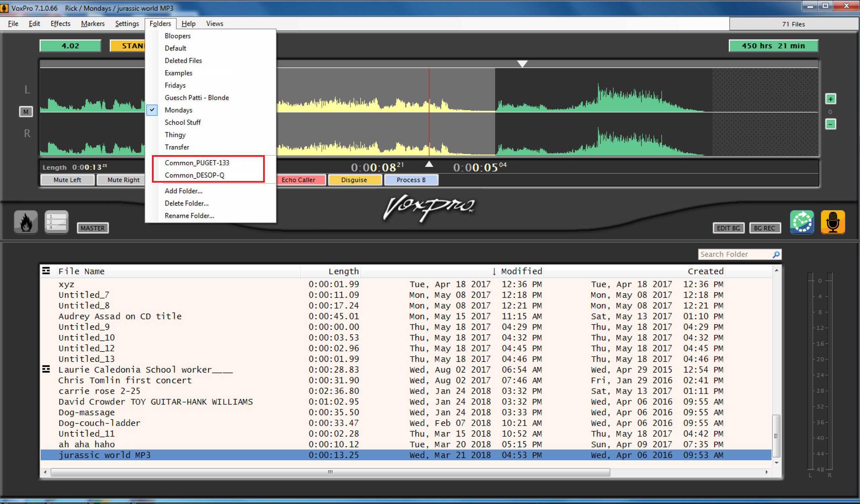Open the Effects menu

click(60, 23)
